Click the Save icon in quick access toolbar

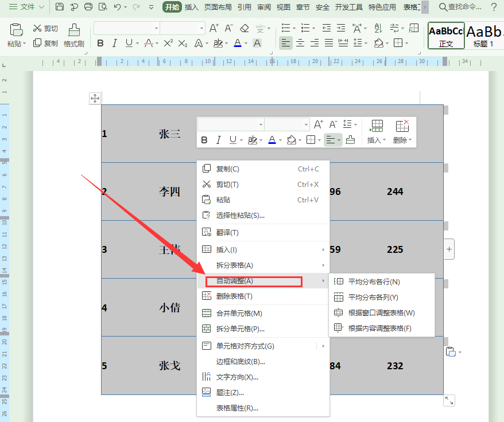point(60,7)
